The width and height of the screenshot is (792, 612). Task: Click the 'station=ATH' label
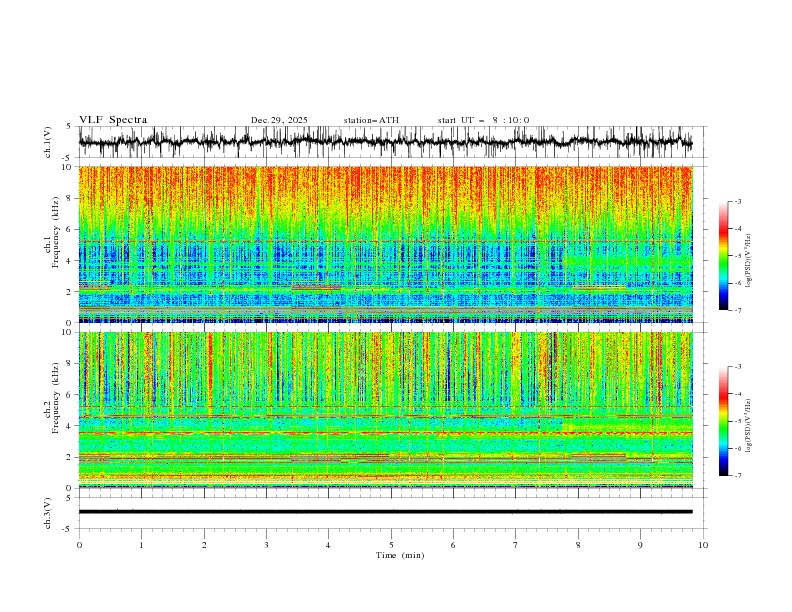click(371, 120)
